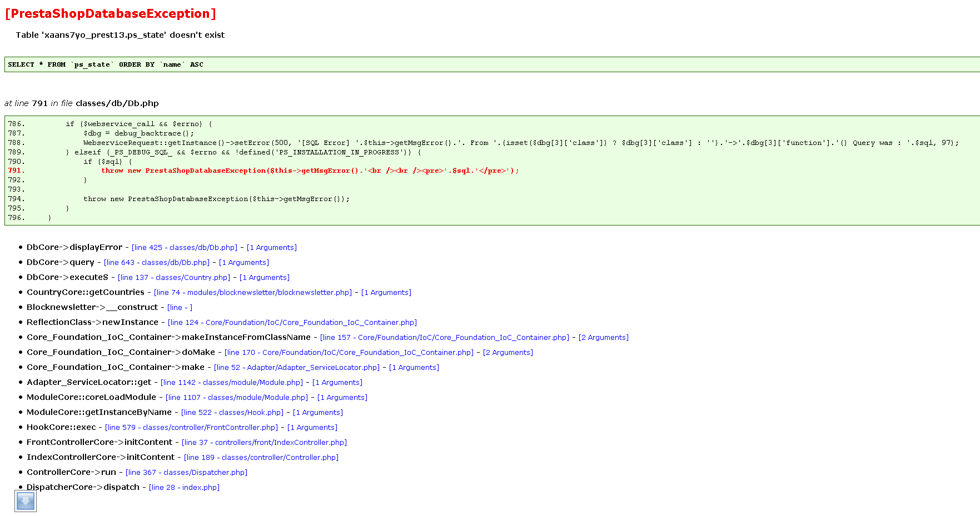Image resolution: width=980 pixels, height=516 pixels.
Task: Expand the Arguments for Core_Foundation_IoC_Container->make
Action: 414,368
